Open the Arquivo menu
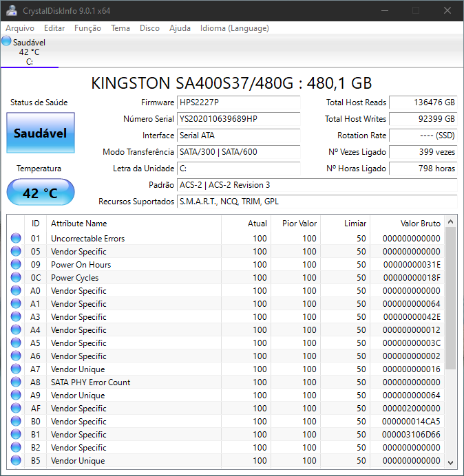This screenshot has width=464, height=476. pyautogui.click(x=20, y=28)
